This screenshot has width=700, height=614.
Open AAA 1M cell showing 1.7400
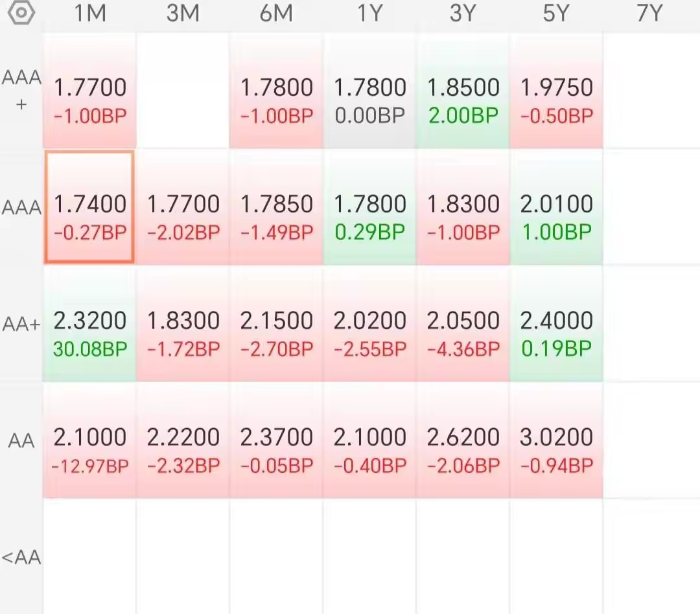[89, 207]
